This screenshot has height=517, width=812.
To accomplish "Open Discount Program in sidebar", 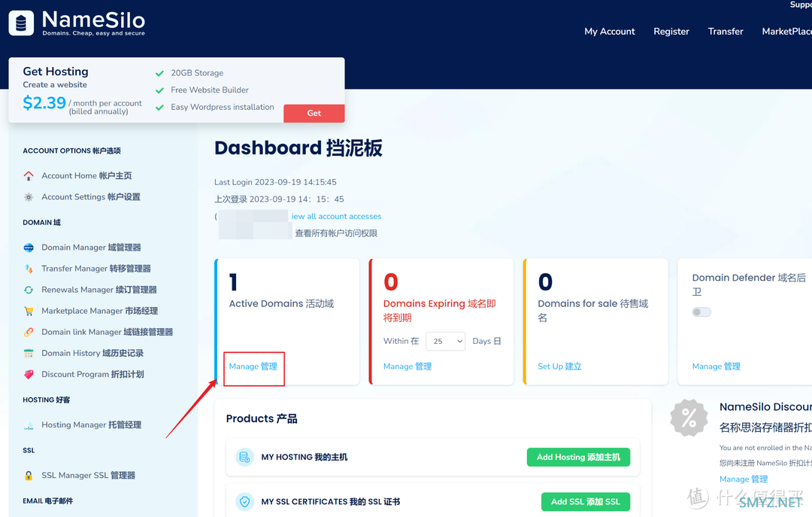I will (x=92, y=375).
